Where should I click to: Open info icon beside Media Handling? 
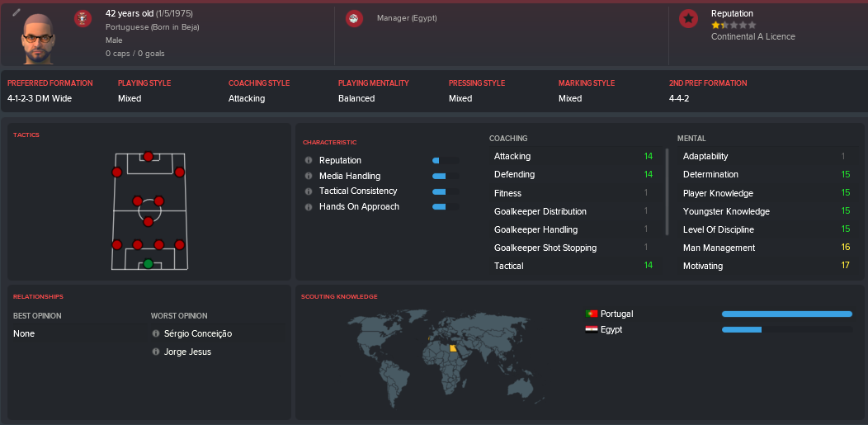click(x=309, y=176)
